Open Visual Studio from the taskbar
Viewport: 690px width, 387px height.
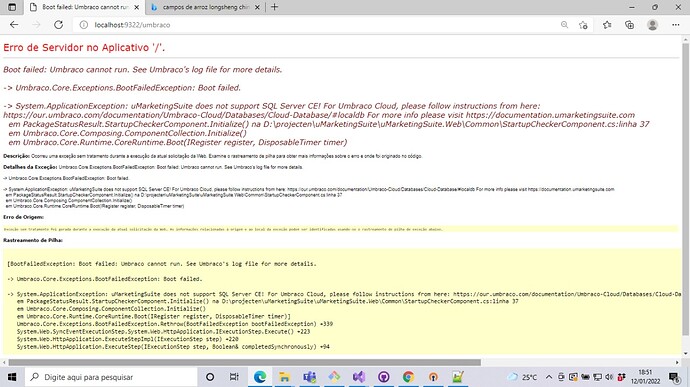[x=359, y=377]
